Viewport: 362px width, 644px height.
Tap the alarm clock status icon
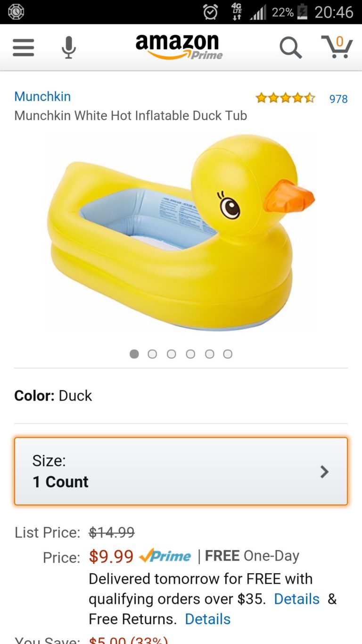[x=210, y=12]
